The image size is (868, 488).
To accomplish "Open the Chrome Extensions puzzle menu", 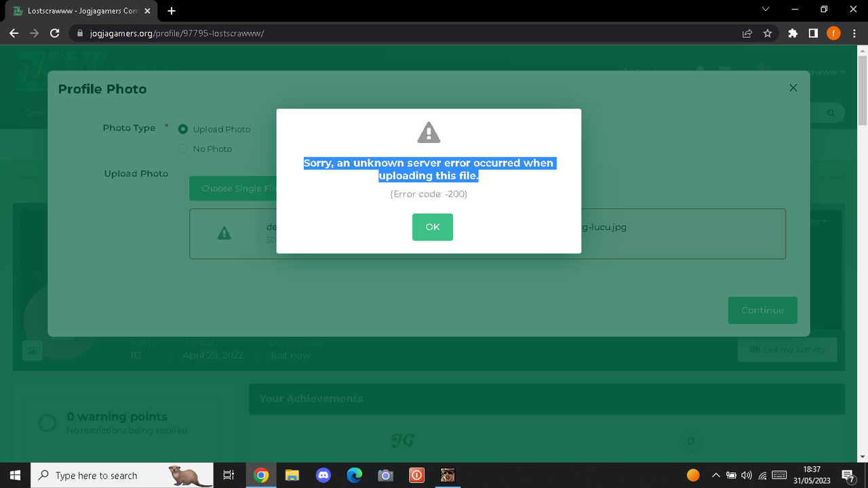I will click(x=793, y=33).
